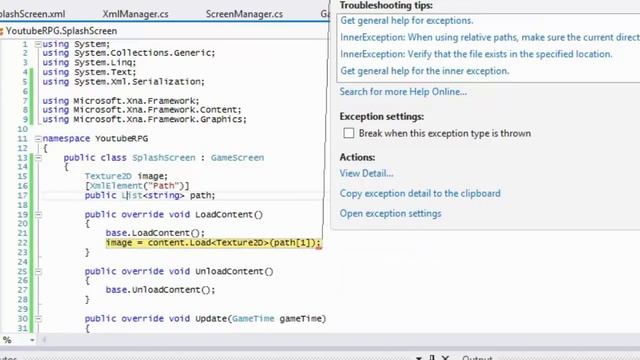Copy exception detail to the clipboard
The width and height of the screenshot is (640, 360).
(420, 193)
